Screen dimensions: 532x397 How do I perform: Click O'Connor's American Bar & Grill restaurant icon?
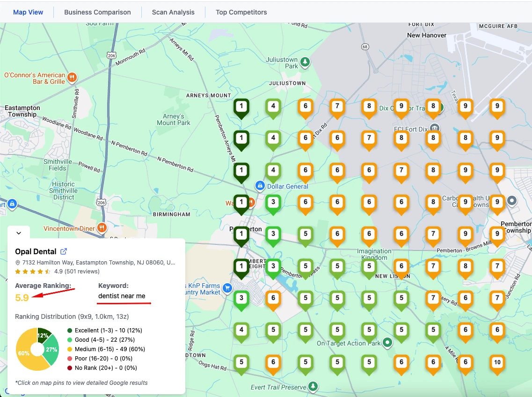tap(72, 78)
